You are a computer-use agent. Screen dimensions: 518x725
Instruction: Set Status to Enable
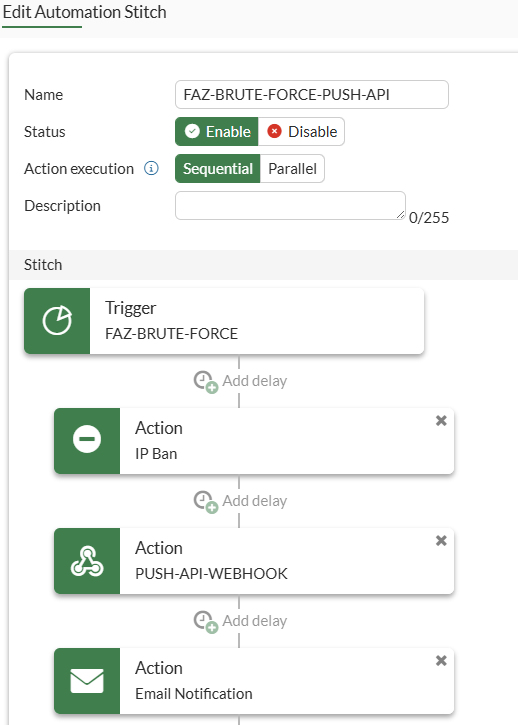pos(216,131)
